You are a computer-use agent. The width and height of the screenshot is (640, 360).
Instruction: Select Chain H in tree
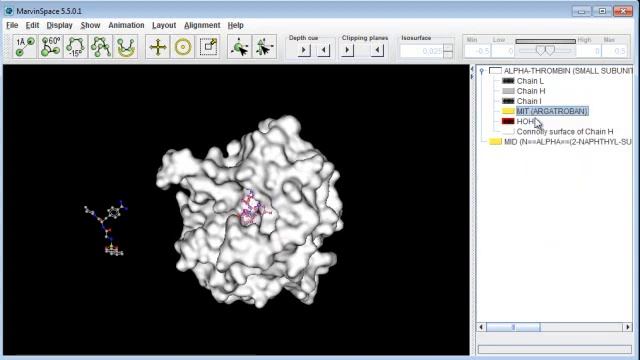pos(531,91)
